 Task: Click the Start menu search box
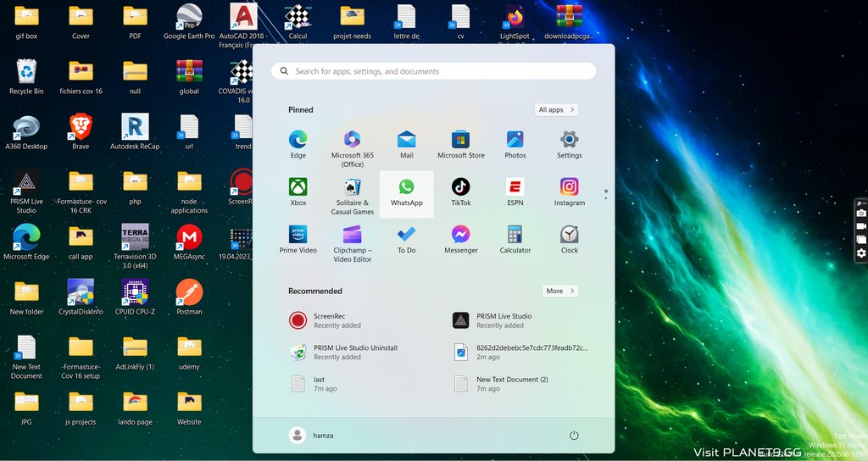click(433, 71)
